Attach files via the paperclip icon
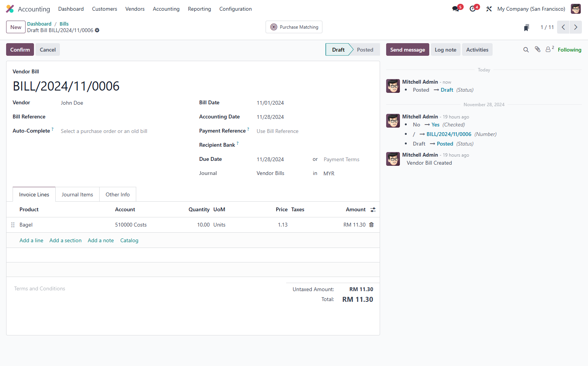This screenshot has width=588, height=366. [x=538, y=49]
